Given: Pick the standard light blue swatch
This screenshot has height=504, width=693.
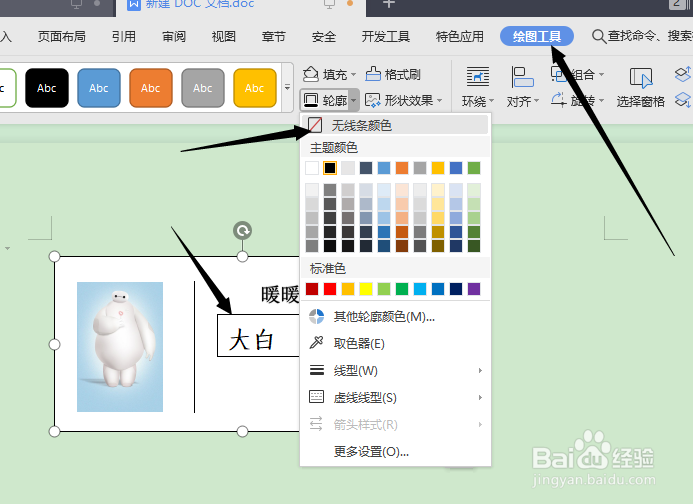Looking at the screenshot, I should pos(420,289).
